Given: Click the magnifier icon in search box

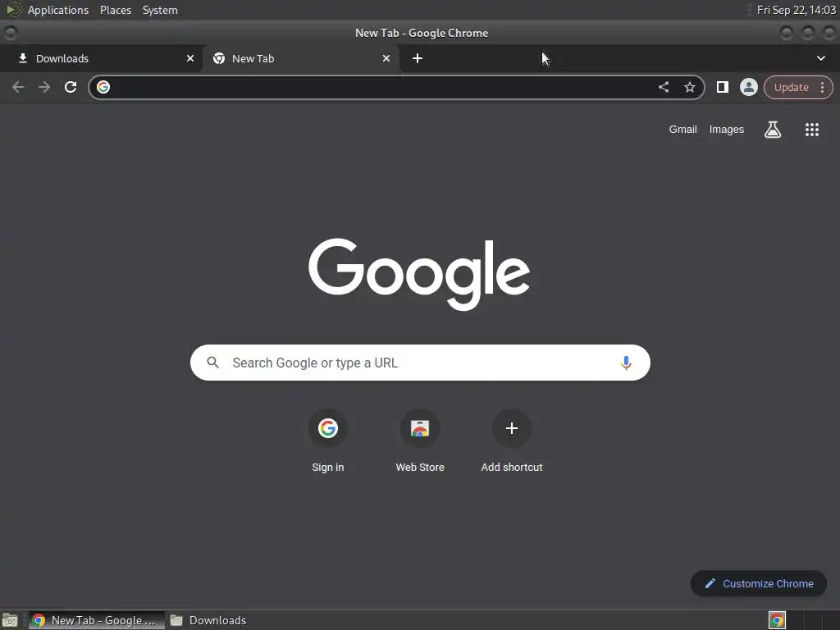Looking at the screenshot, I should click(212, 363).
